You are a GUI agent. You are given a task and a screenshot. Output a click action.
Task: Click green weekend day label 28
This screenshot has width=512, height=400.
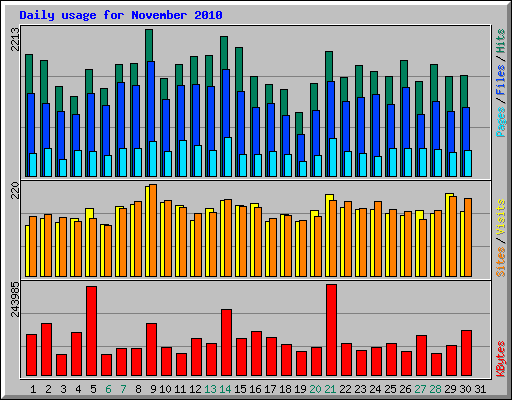click(435, 389)
